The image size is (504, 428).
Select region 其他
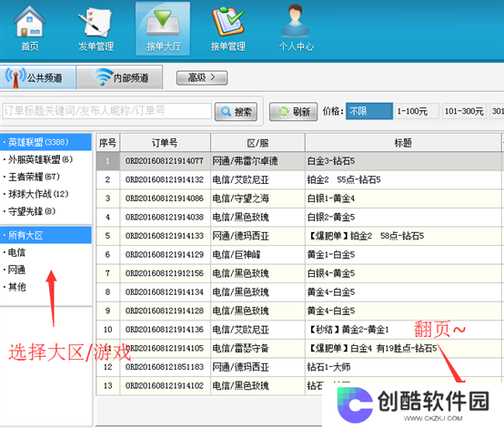tap(45, 287)
